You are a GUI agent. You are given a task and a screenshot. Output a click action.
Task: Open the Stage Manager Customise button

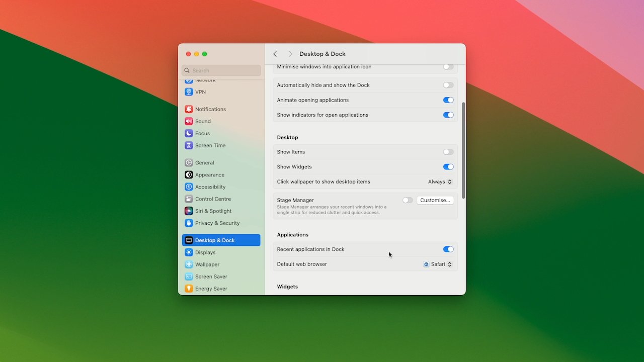[435, 200]
